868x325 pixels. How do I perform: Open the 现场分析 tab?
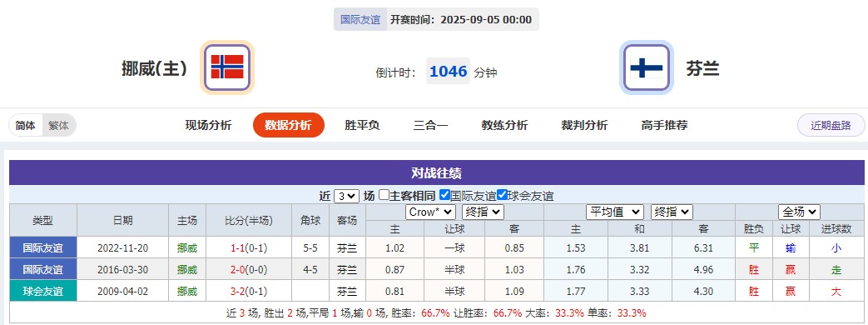[208, 125]
